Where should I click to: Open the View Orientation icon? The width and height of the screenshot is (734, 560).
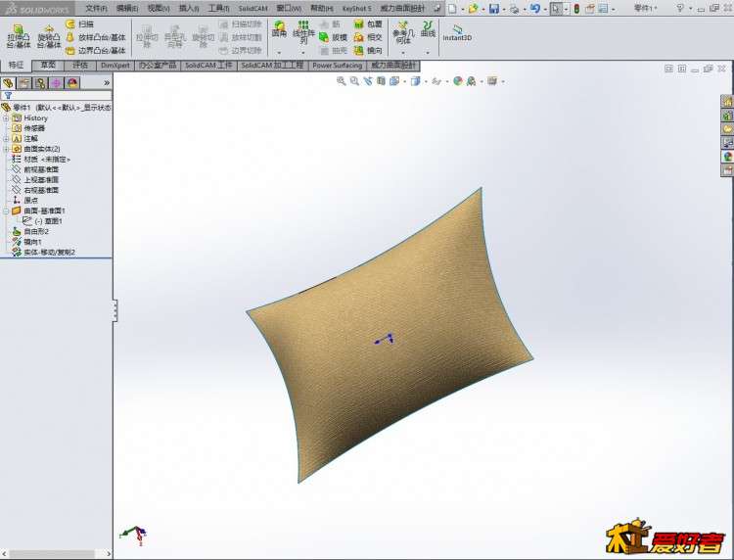point(394,81)
